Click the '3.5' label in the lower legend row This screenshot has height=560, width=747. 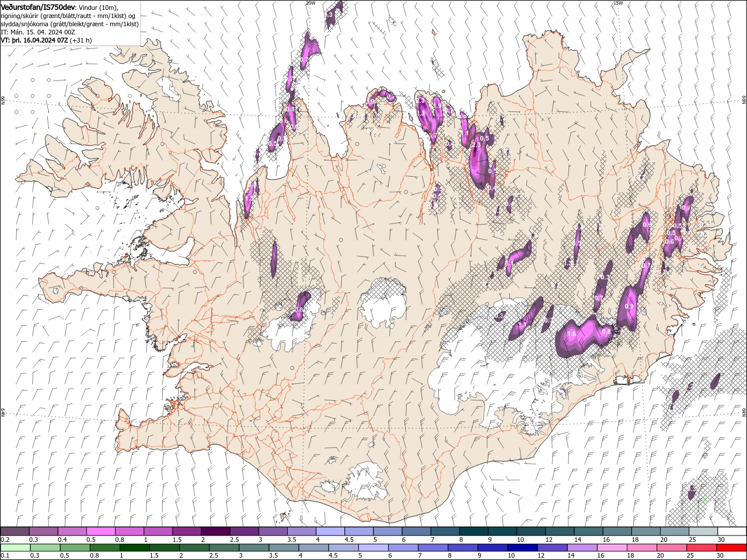pos(273,555)
